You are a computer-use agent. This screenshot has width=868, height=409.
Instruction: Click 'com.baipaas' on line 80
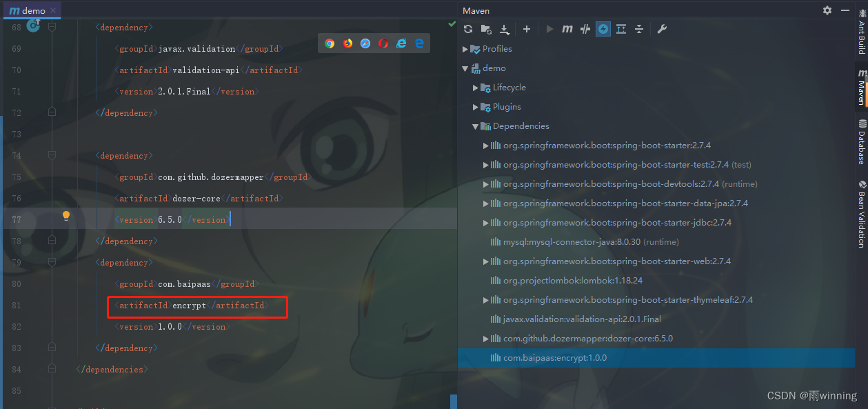(x=184, y=284)
